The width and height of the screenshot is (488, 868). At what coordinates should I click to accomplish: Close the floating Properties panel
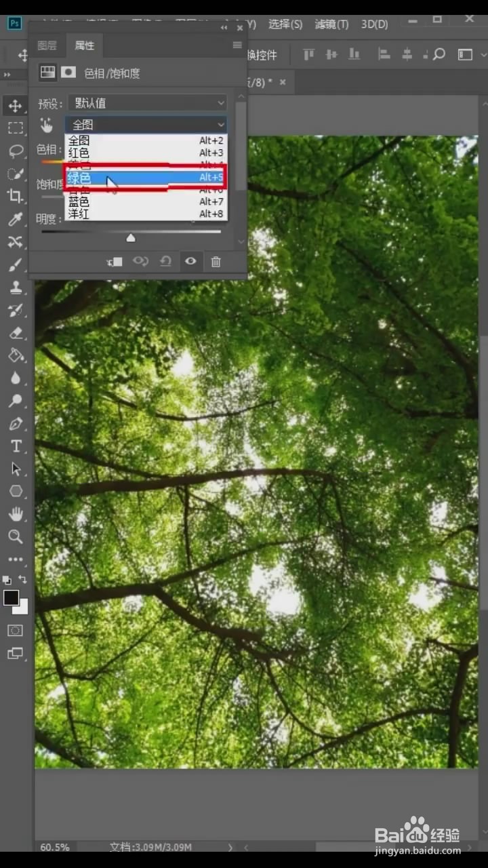tap(239, 28)
